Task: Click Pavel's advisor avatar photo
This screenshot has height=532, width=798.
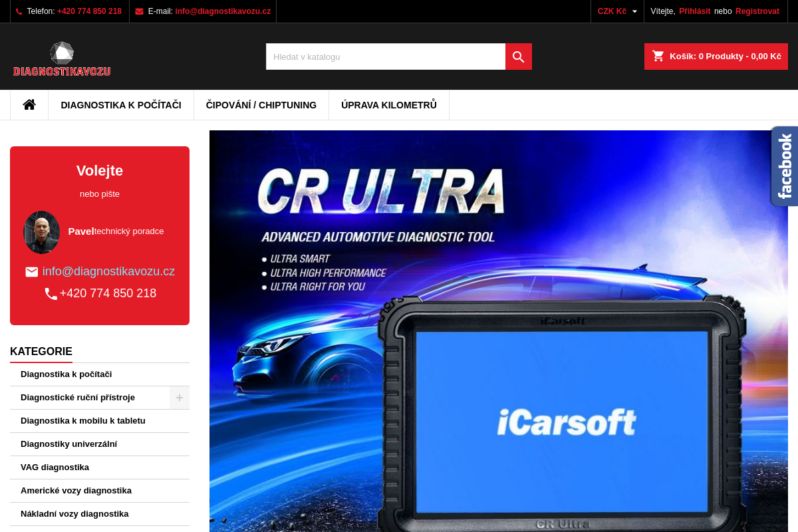Action: (x=42, y=232)
